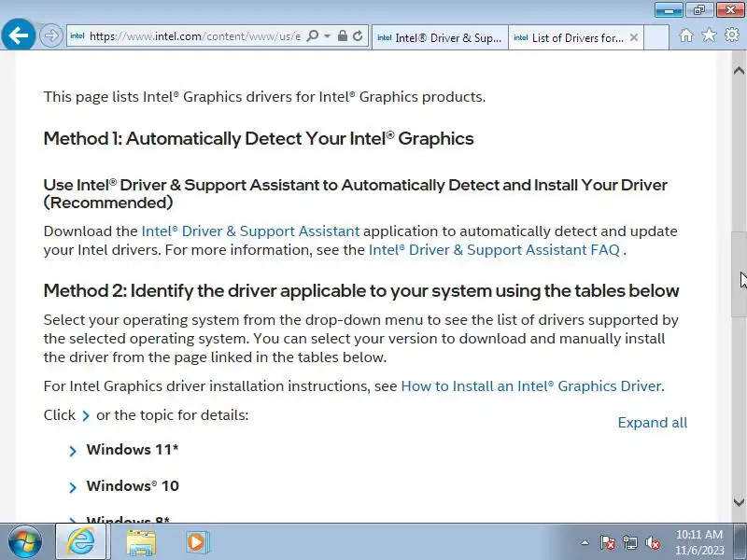Click the Method 1 heading text
The image size is (747, 560).
[259, 138]
